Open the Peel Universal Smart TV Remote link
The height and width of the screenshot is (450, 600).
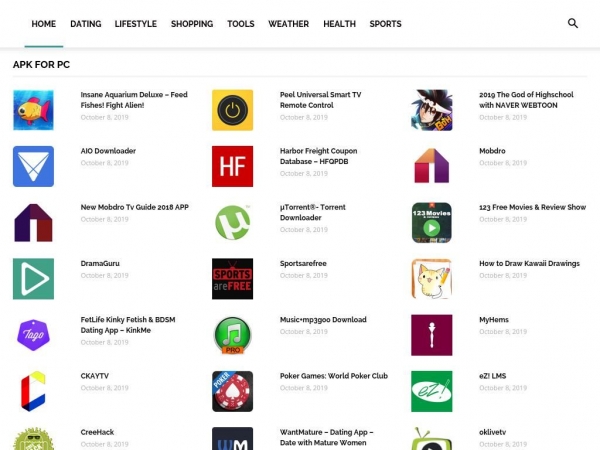[320, 100]
